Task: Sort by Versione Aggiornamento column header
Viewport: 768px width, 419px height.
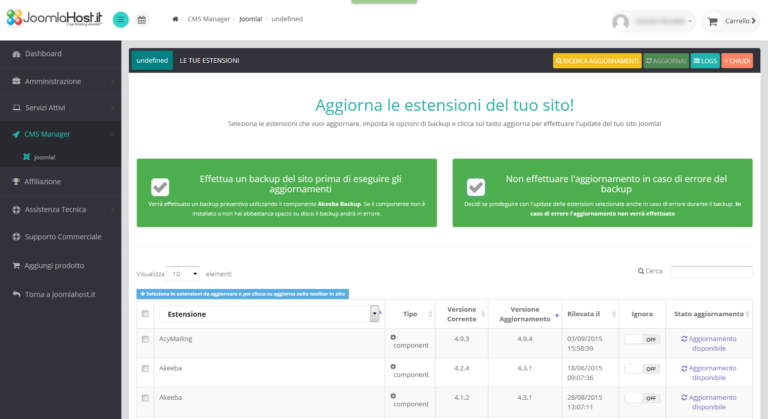Action: tap(524, 314)
